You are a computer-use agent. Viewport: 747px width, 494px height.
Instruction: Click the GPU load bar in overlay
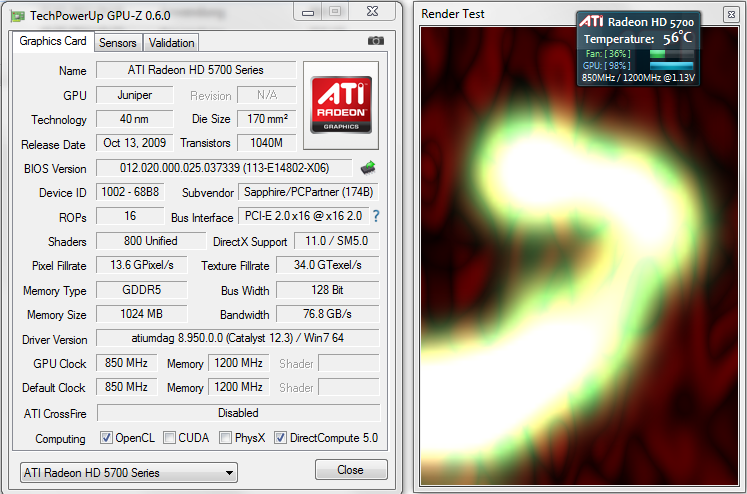(671, 66)
